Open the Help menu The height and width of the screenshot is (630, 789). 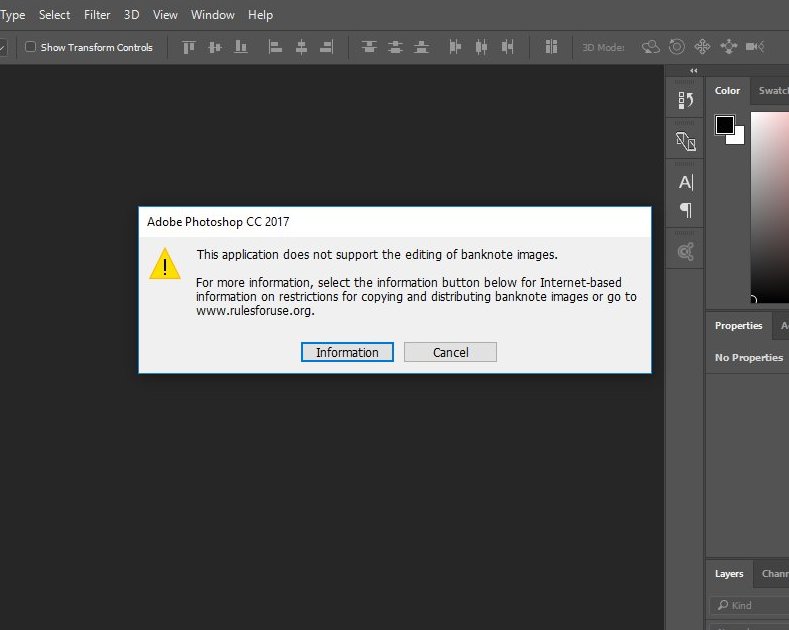(260, 15)
